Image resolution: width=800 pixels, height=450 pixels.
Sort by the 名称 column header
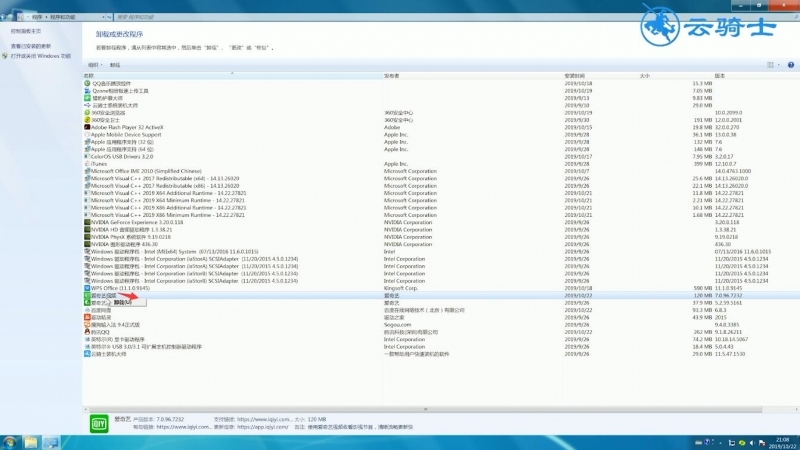click(x=233, y=76)
